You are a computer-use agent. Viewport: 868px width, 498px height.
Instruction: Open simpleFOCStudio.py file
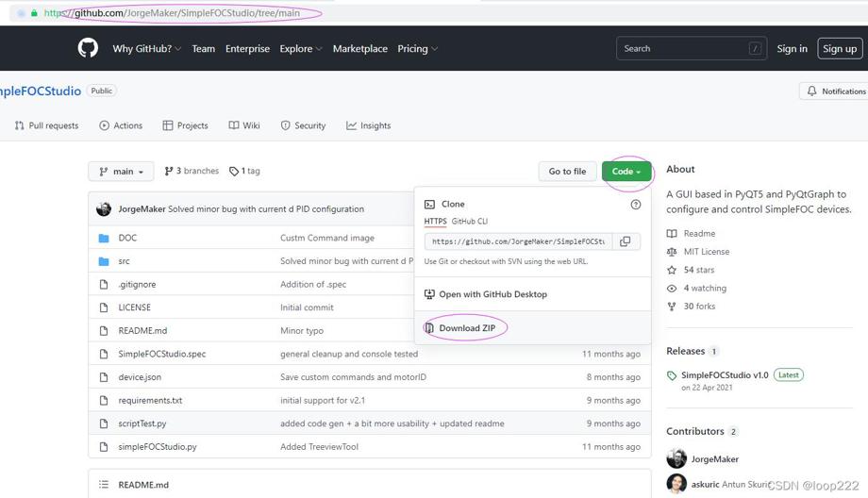coord(158,447)
